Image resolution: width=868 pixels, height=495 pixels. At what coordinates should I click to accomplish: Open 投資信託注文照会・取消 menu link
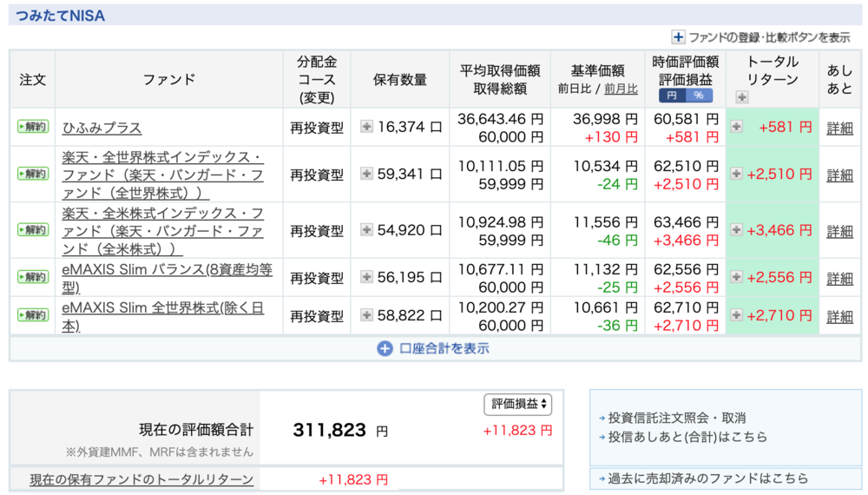coord(677,418)
